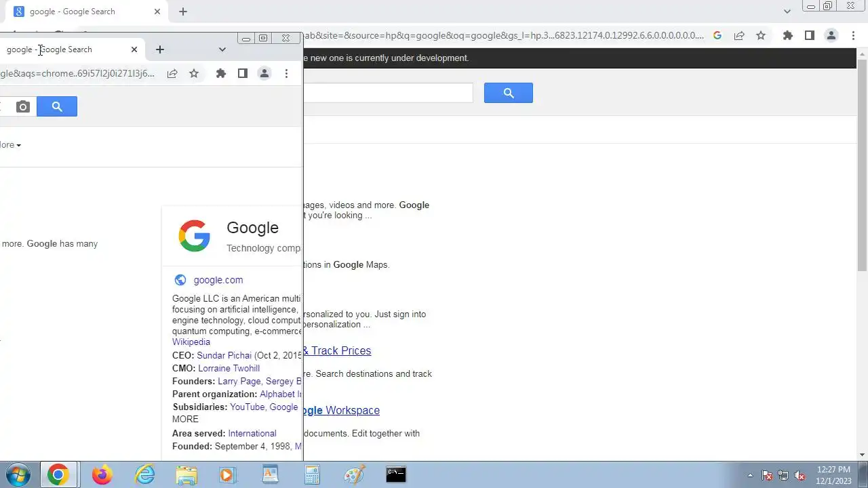
Task: Click the share icon in the back window's toolbar
Action: click(739, 35)
